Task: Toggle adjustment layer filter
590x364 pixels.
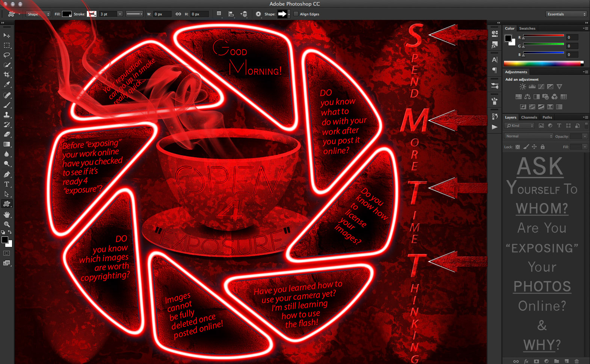Action: coord(550,126)
